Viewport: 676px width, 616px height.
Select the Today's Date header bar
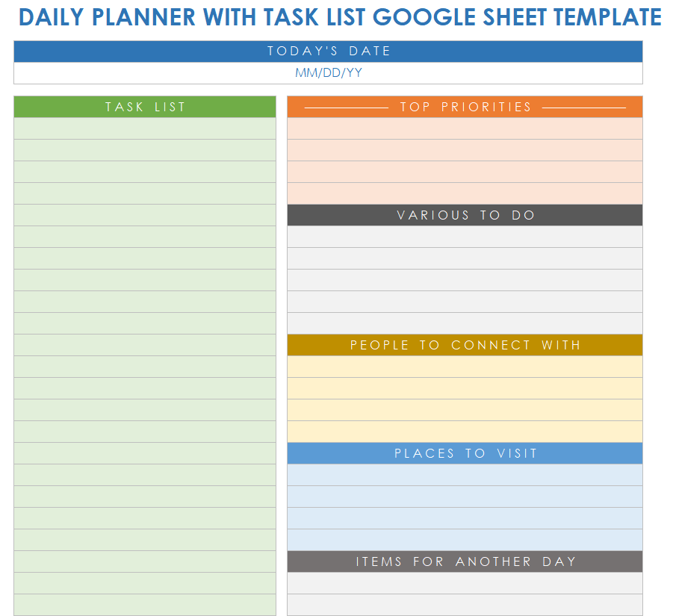click(x=328, y=51)
